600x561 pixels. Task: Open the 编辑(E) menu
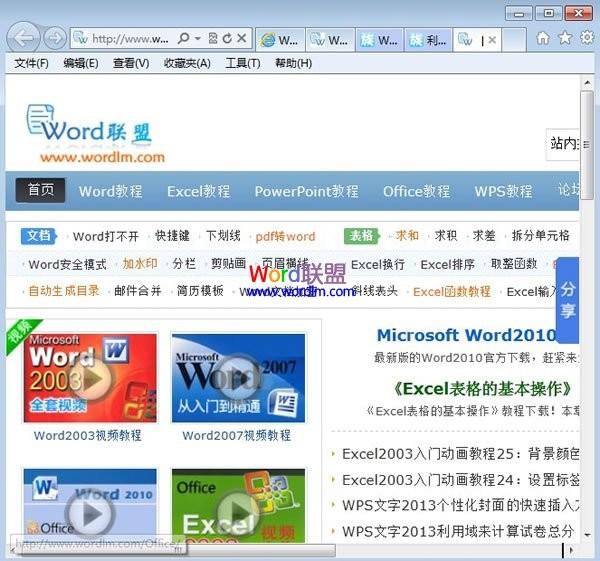81,63
